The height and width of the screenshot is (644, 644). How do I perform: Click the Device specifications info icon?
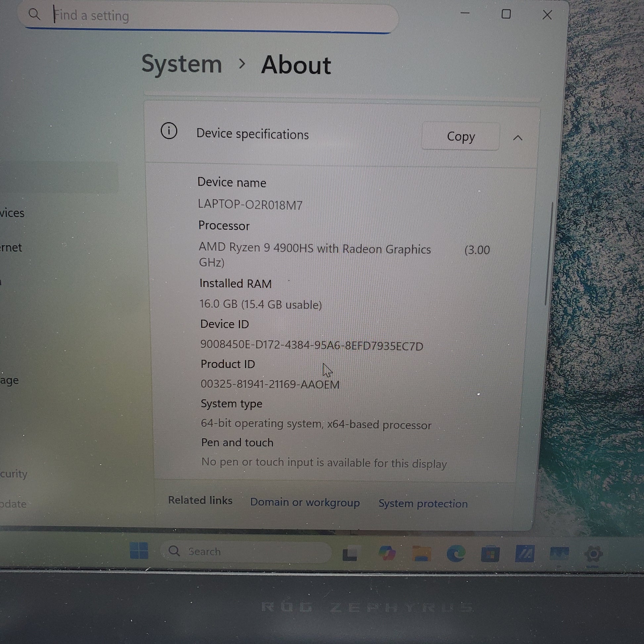(x=169, y=131)
